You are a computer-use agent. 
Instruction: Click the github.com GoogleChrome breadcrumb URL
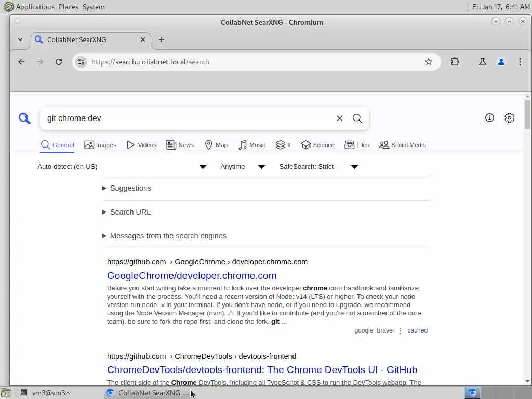coord(207,262)
